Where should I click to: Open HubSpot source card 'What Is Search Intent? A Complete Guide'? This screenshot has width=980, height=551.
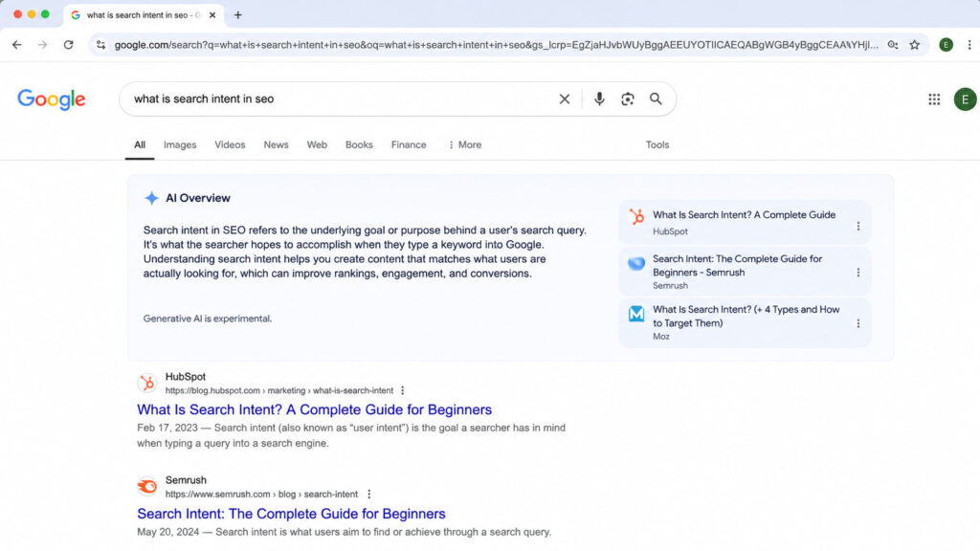coord(745,222)
